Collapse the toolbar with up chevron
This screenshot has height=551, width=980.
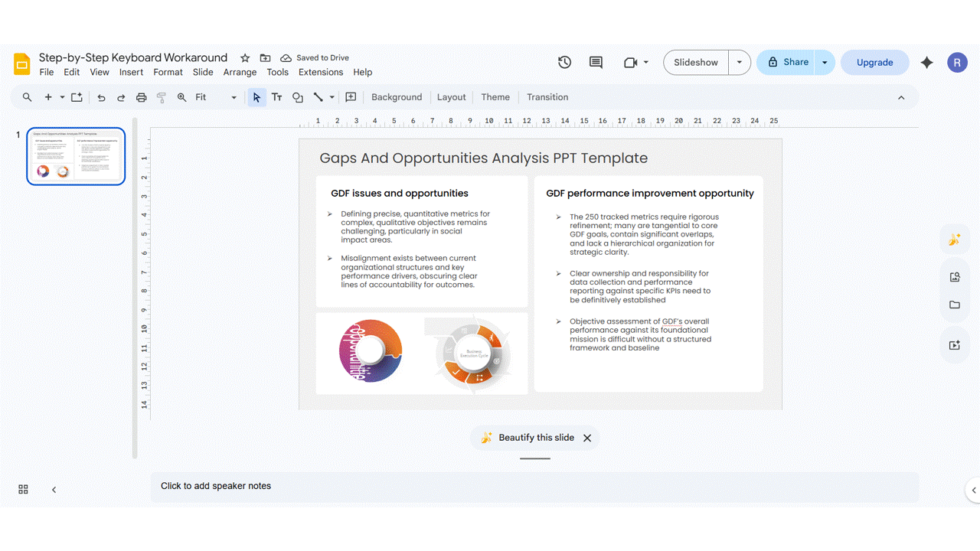coord(901,97)
